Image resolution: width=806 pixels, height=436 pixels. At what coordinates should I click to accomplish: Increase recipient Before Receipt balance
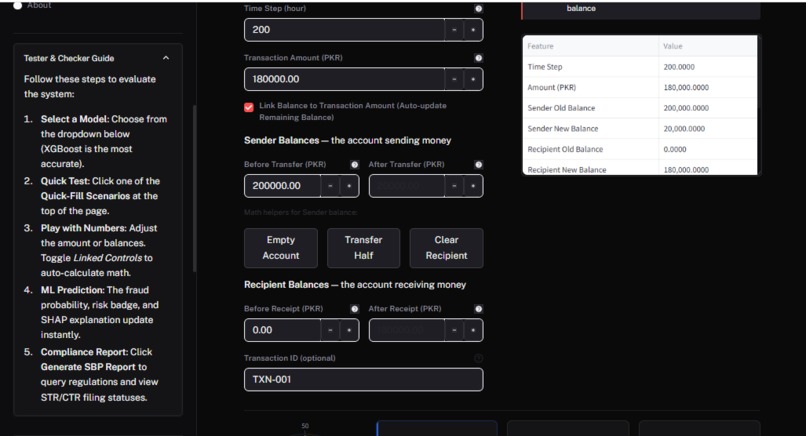[349, 330]
